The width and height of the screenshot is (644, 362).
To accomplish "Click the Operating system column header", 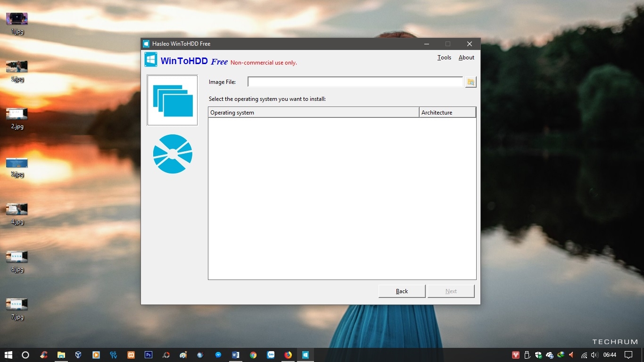I will point(314,113).
